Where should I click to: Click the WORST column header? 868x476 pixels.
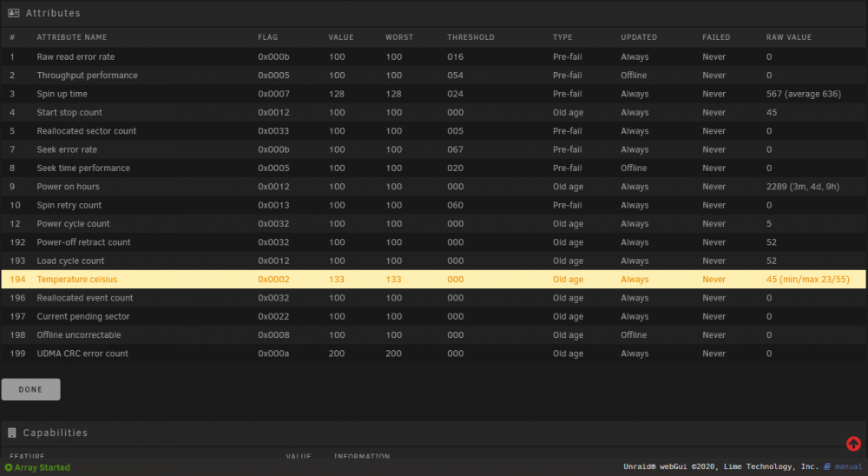click(x=399, y=37)
